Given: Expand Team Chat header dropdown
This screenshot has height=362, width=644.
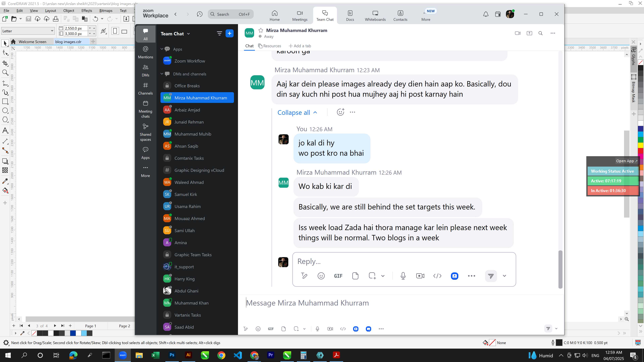Looking at the screenshot, I should click(x=189, y=34).
